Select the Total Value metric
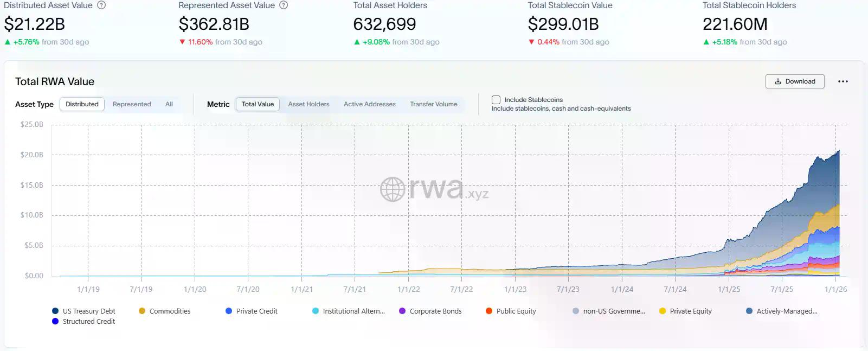The width and height of the screenshot is (868, 351). tap(258, 104)
